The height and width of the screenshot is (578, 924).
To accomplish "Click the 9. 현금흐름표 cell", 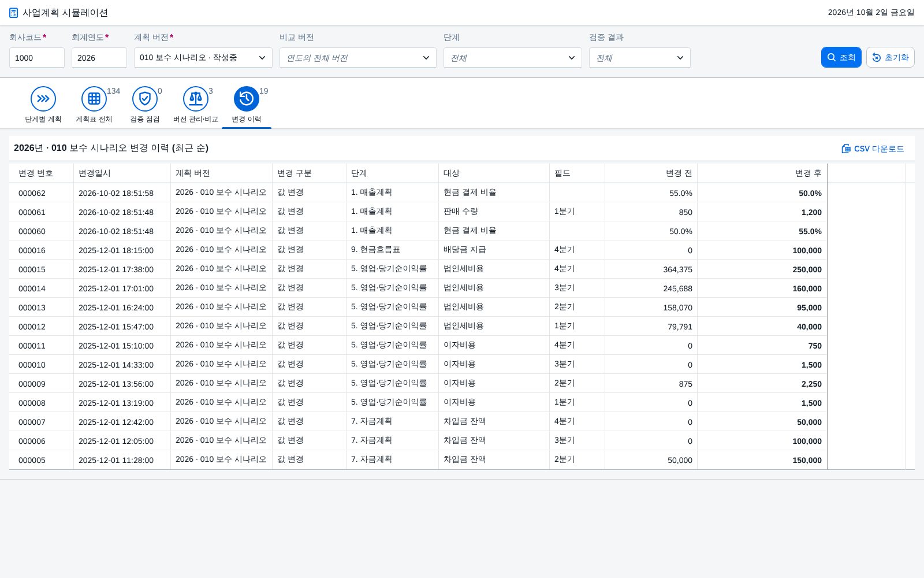I will (375, 250).
